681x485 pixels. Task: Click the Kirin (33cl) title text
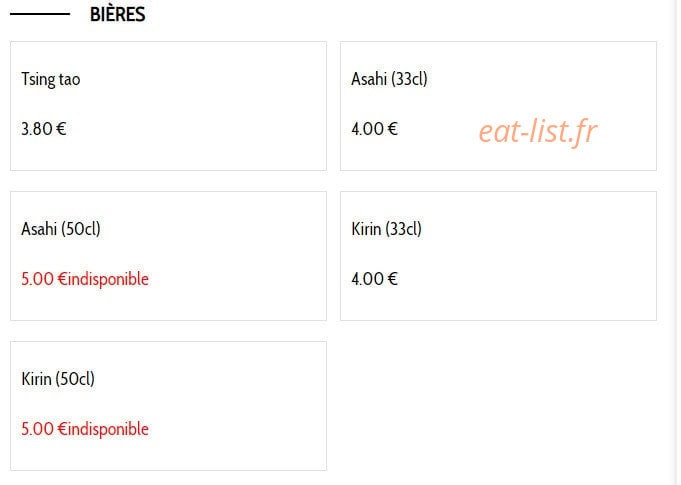387,229
